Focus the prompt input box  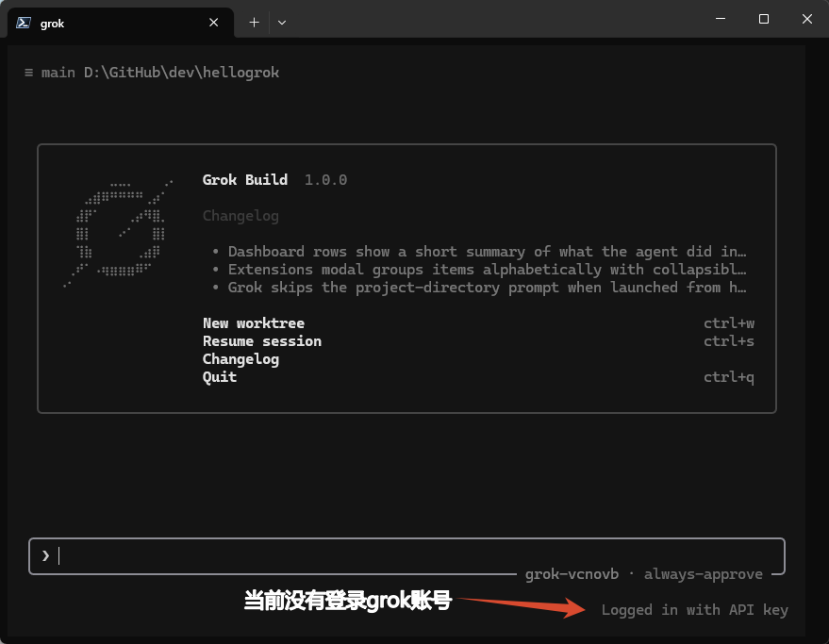point(406,555)
